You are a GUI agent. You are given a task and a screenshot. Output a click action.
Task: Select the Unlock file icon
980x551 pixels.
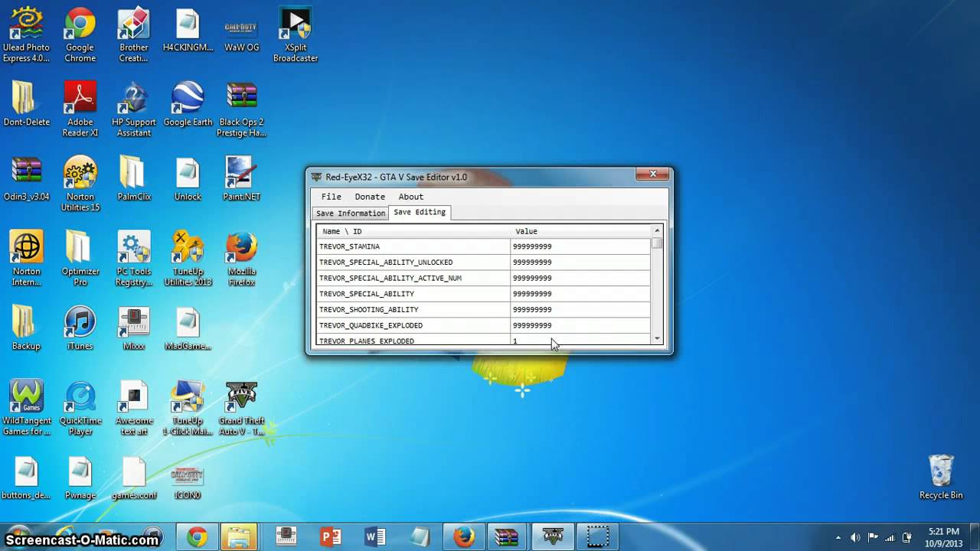(188, 178)
